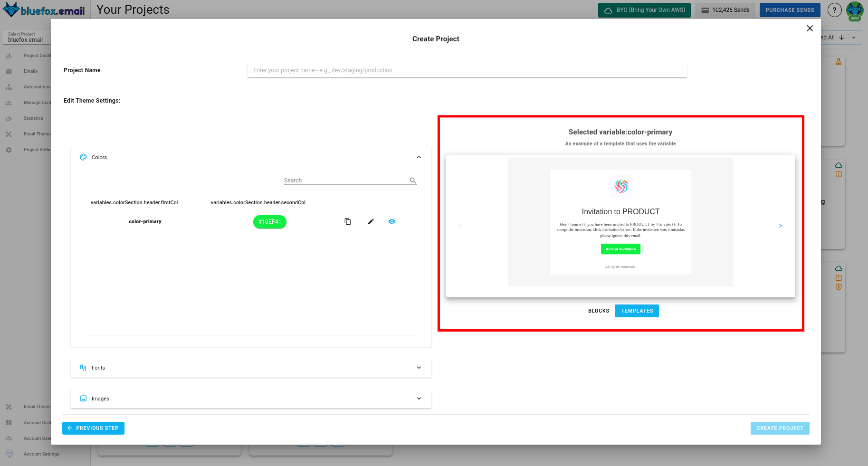The image size is (868, 466).
Task: Click the Project Name input field
Action: [467, 70]
